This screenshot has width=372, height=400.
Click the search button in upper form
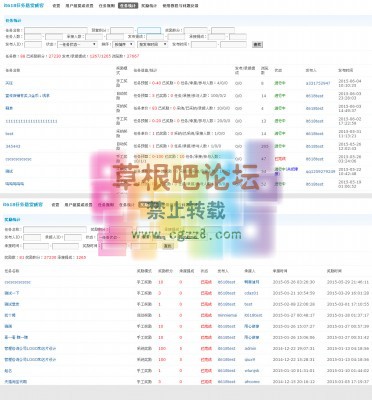click(257, 44)
